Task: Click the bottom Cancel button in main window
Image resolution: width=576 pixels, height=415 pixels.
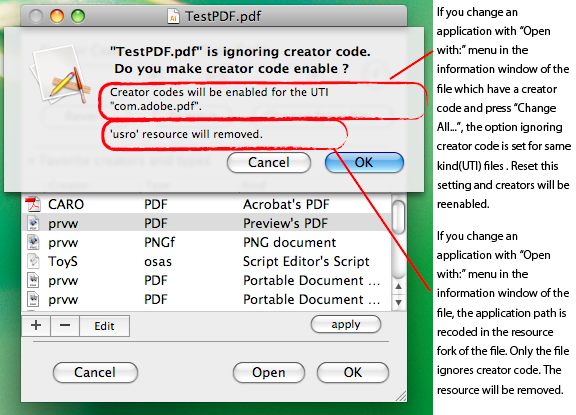Action: click(95, 372)
